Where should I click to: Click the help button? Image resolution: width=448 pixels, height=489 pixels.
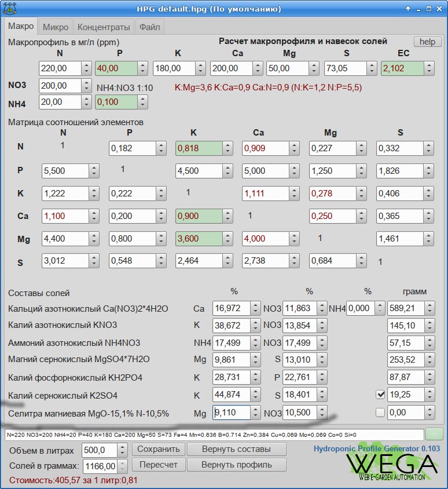(x=427, y=42)
